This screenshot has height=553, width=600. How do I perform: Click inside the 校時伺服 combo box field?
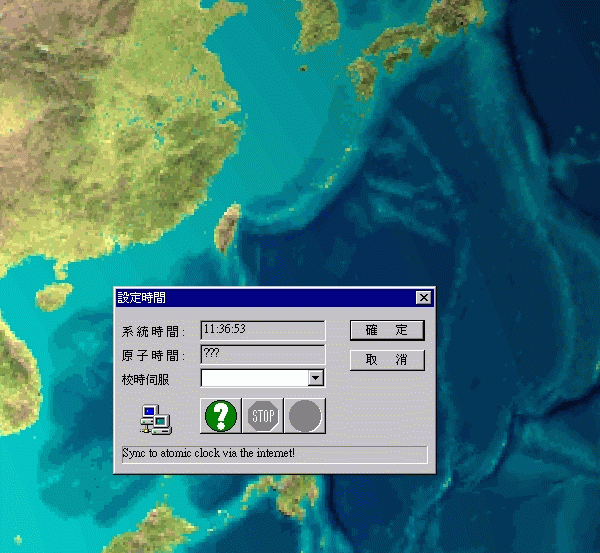(x=254, y=378)
